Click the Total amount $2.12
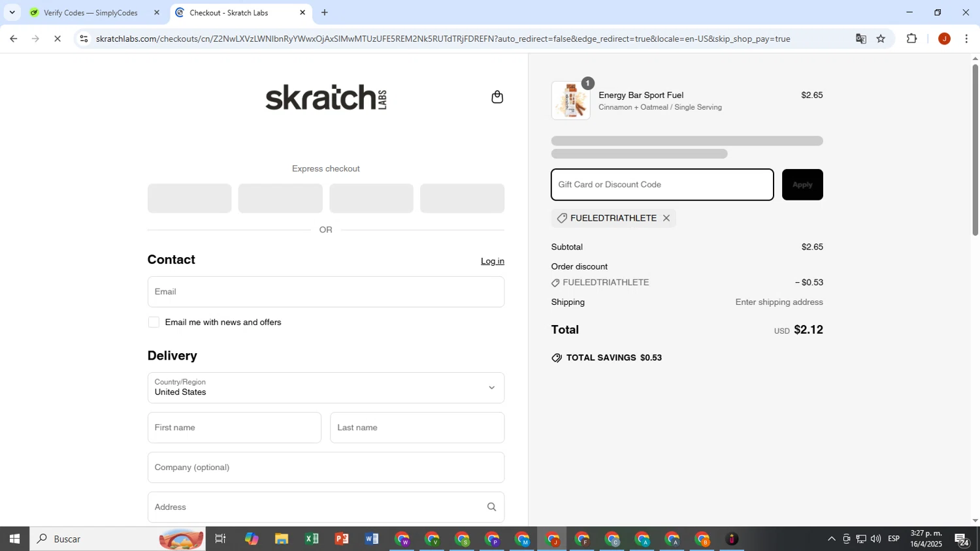This screenshot has height=551, width=980. click(x=808, y=330)
